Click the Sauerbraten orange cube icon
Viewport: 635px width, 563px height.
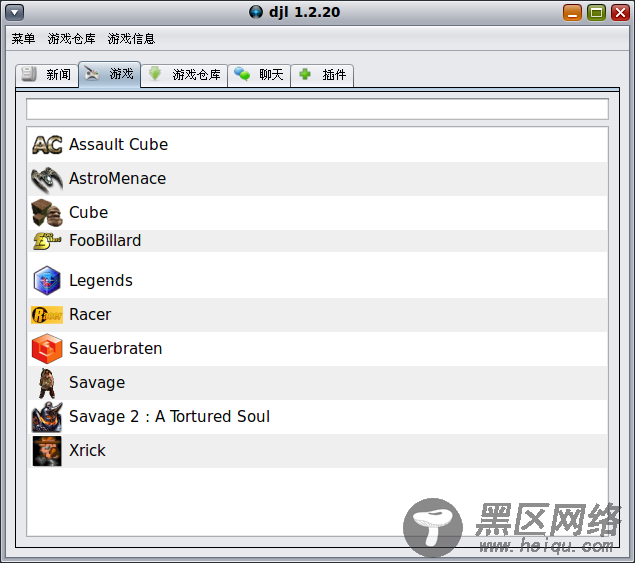pos(47,349)
